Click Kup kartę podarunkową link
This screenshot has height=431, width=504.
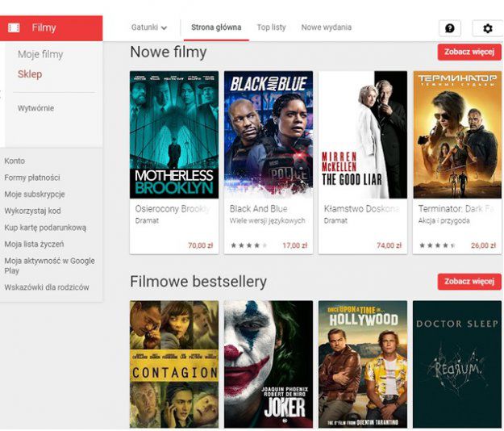[45, 228]
